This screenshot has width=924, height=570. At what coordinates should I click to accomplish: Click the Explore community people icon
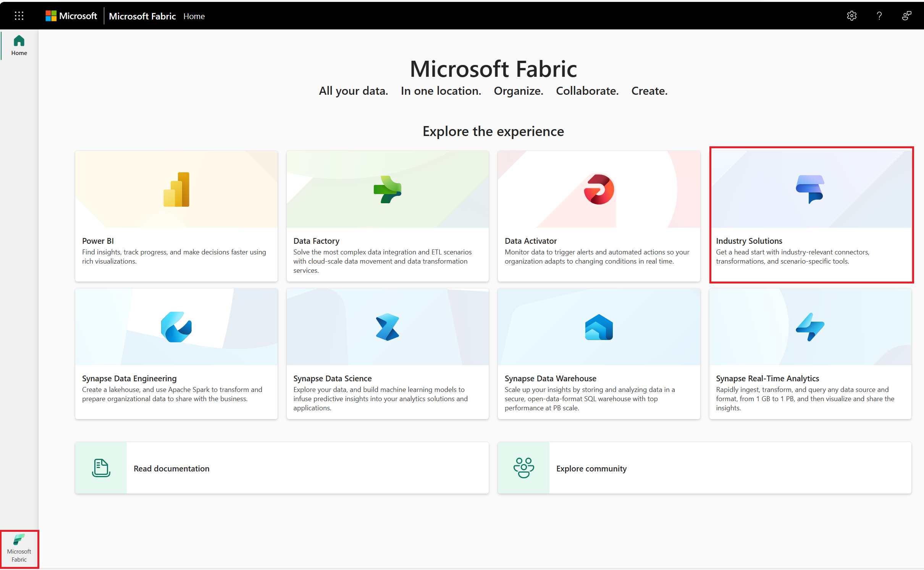coord(524,468)
